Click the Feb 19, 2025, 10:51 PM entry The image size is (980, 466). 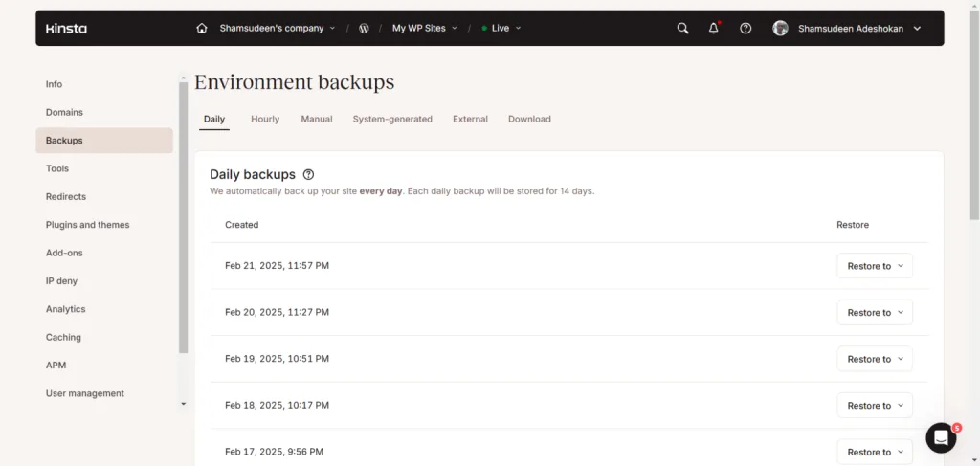click(277, 359)
